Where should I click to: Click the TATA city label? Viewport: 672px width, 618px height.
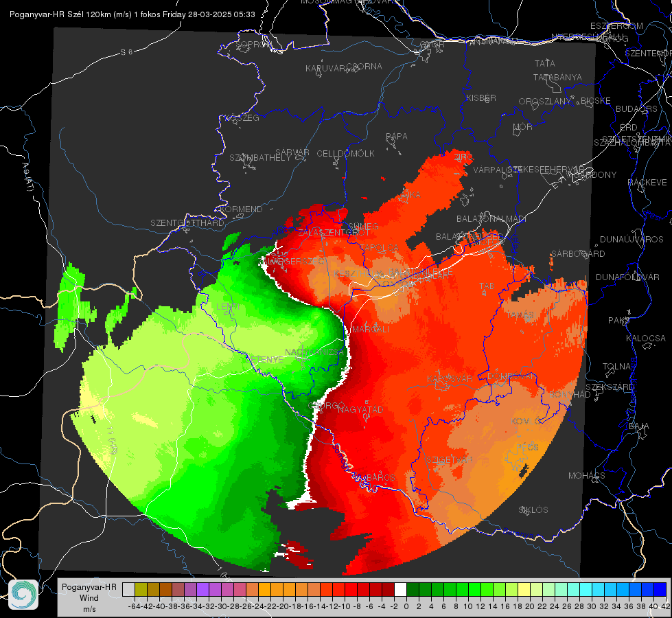pyautogui.click(x=545, y=63)
